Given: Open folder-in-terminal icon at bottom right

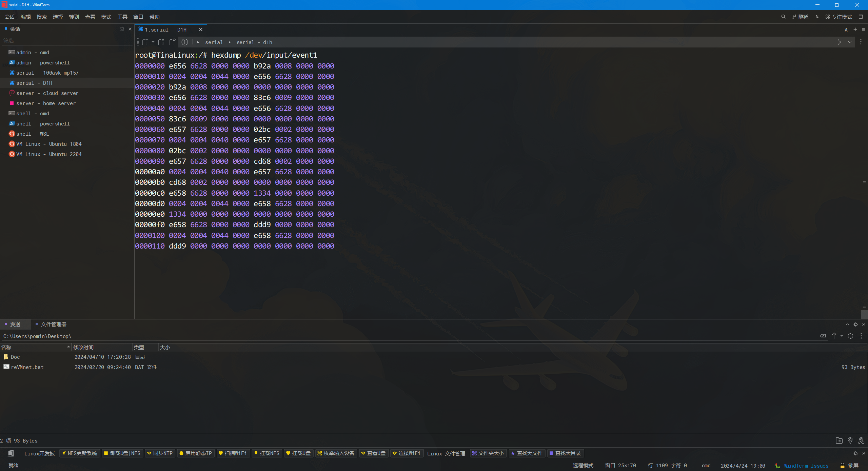Looking at the screenshot, I should (x=839, y=440).
